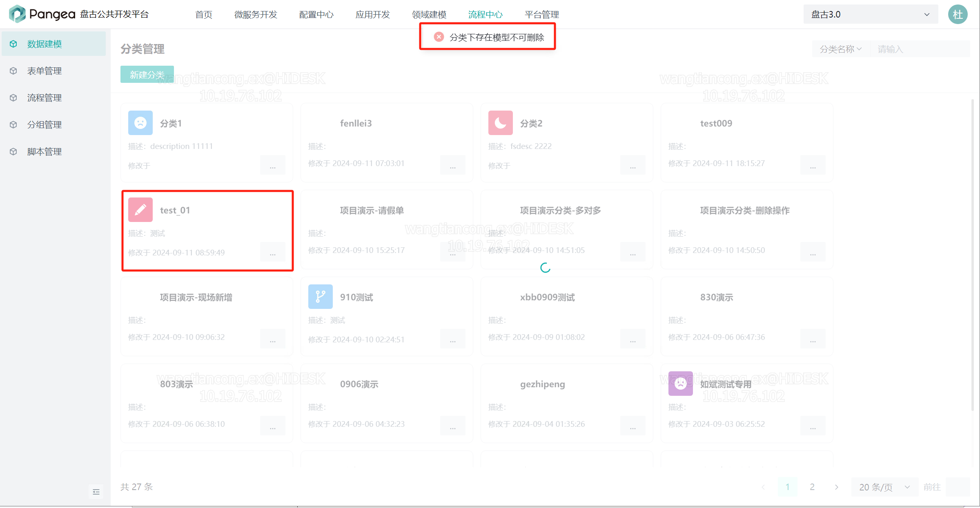Go to page 2

812,487
